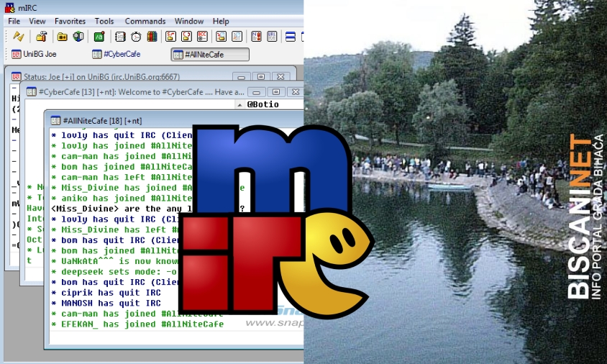607x364 pixels.
Task: Open the Channels List globe icon
Action: tap(78, 37)
